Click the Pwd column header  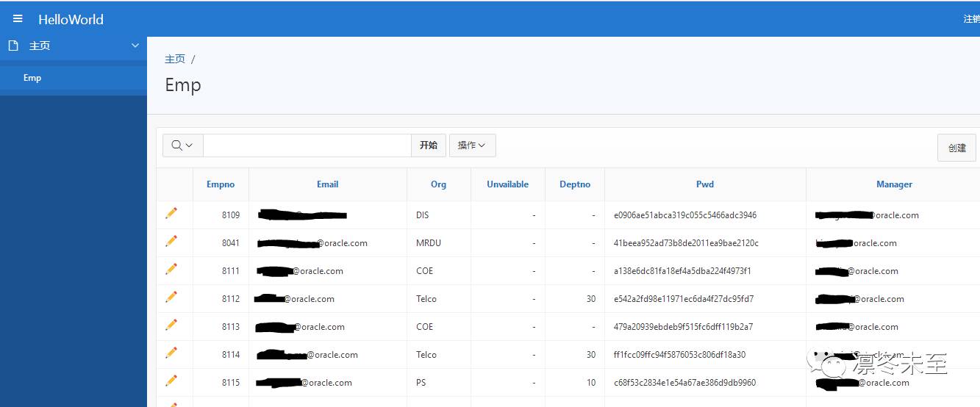point(705,184)
